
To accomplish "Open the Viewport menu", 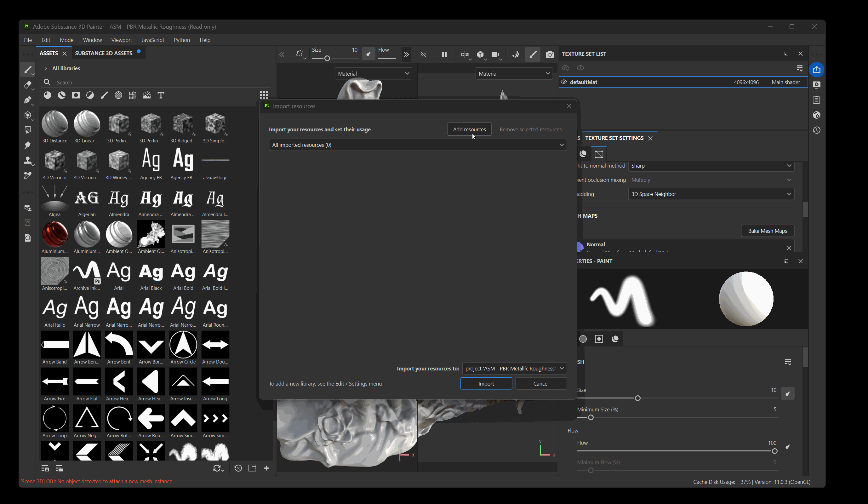I will click(121, 40).
